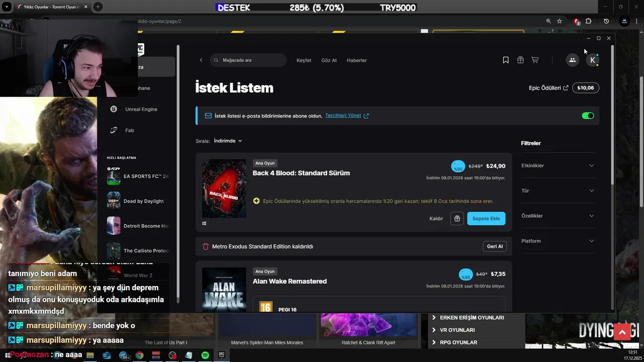Click the Epic Games logo in sidebar
644x362 pixels.
tap(140, 49)
